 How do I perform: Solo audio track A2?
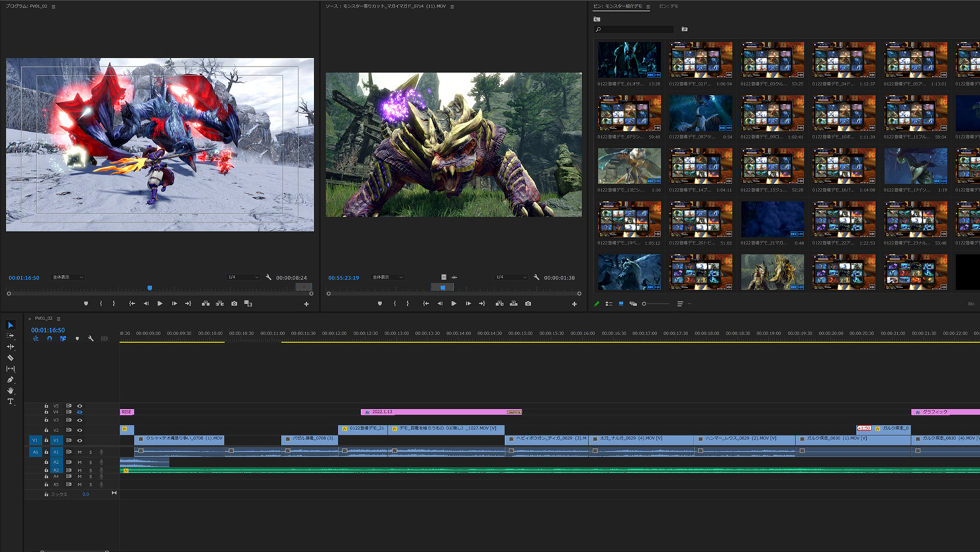pyautogui.click(x=91, y=462)
